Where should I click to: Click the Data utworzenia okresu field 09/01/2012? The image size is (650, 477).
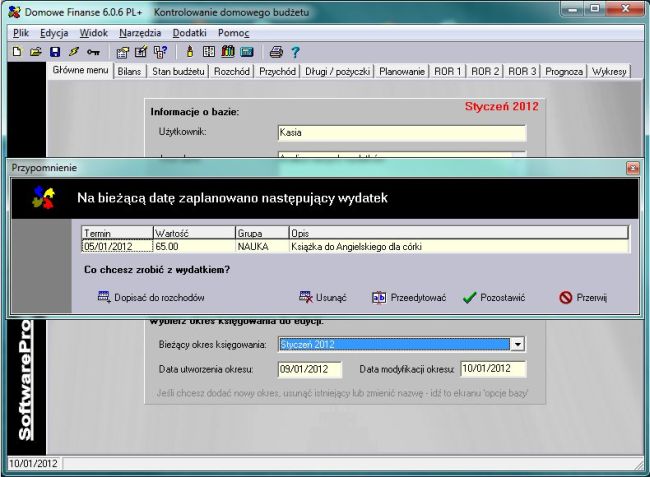click(x=310, y=369)
